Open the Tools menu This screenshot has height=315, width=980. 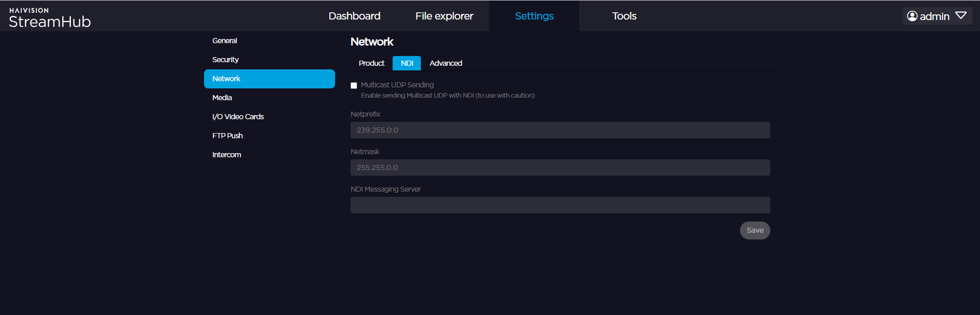tap(624, 16)
